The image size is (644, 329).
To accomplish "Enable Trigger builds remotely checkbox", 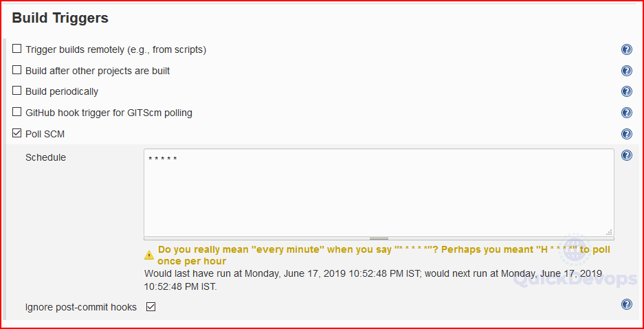I will [16, 49].
